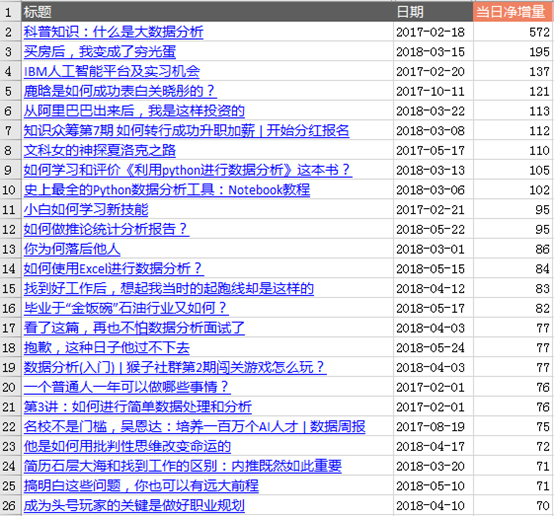Select the 日期 column header cell
This screenshot has width=554, height=516.
(433, 12)
